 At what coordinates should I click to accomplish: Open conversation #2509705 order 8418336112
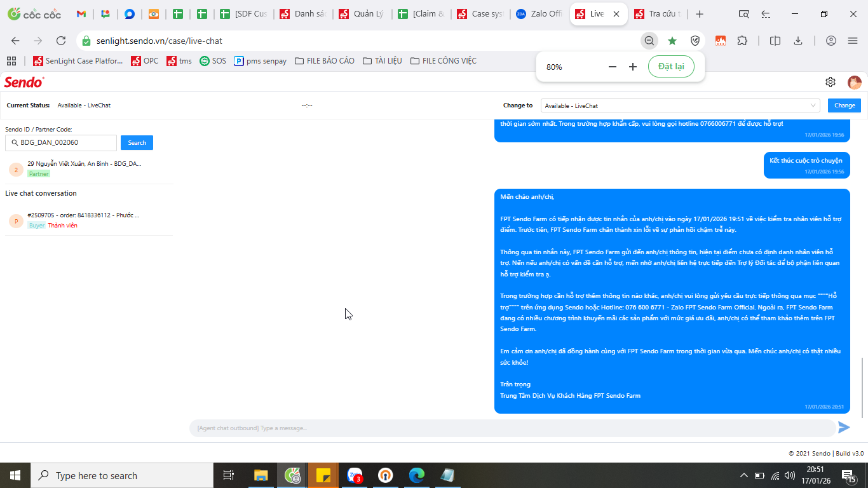click(x=88, y=220)
